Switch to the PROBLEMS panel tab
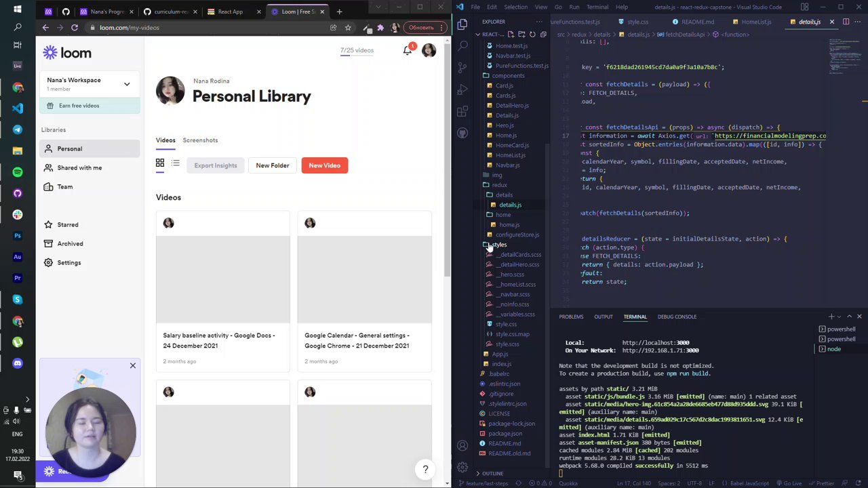 click(571, 317)
